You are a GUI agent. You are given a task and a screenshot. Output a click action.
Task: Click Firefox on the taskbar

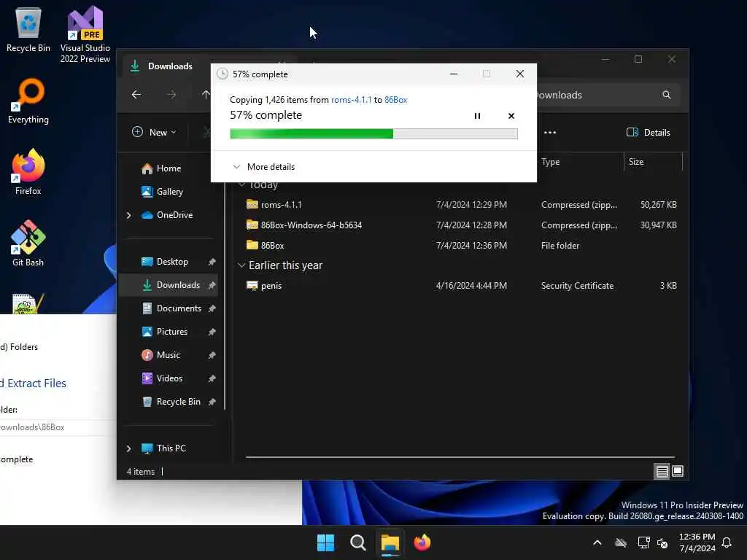tap(422, 542)
